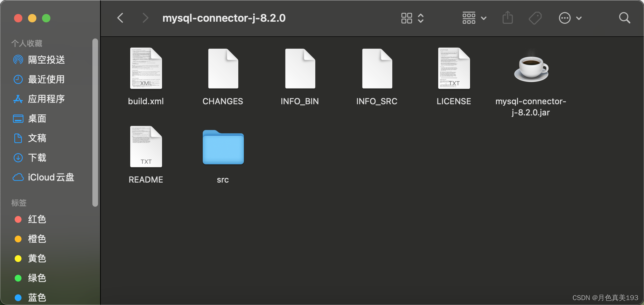Click the 个人收藏 section header
644x305 pixels.
[x=27, y=43]
